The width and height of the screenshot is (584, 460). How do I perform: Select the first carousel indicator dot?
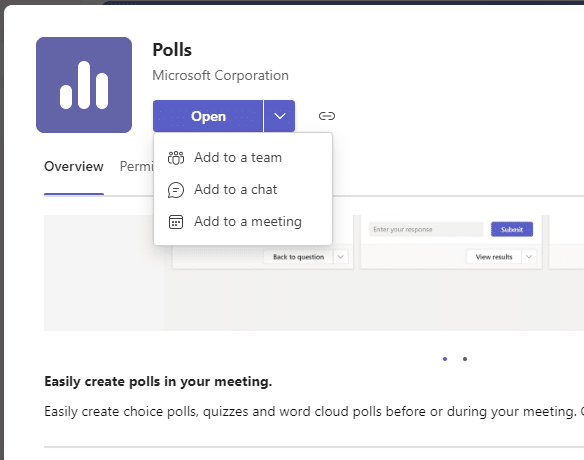445,359
